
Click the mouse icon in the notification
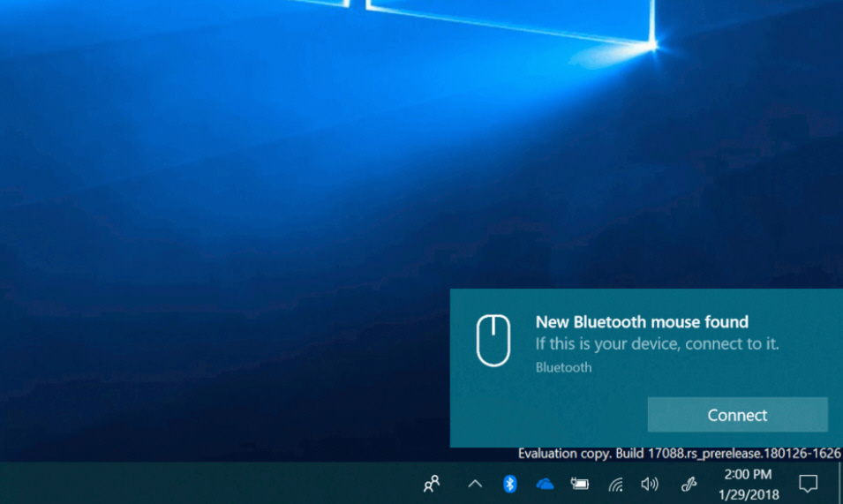pos(493,341)
